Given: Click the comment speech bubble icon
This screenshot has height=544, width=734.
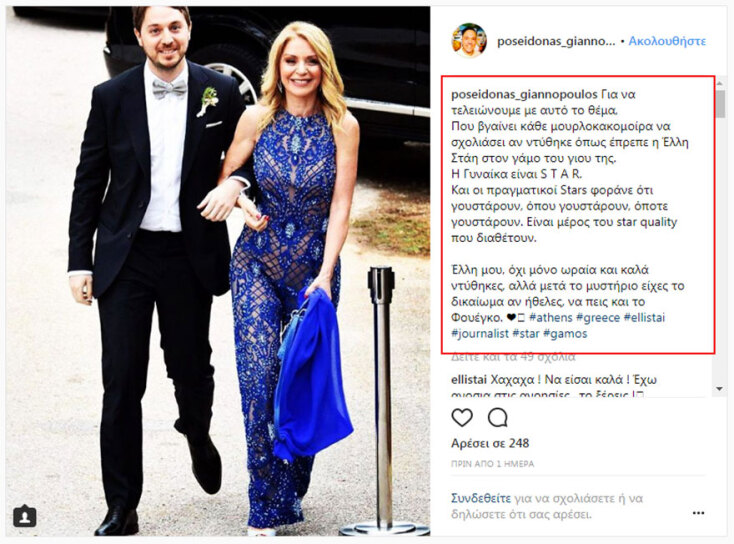Looking at the screenshot, I should tap(498, 417).
